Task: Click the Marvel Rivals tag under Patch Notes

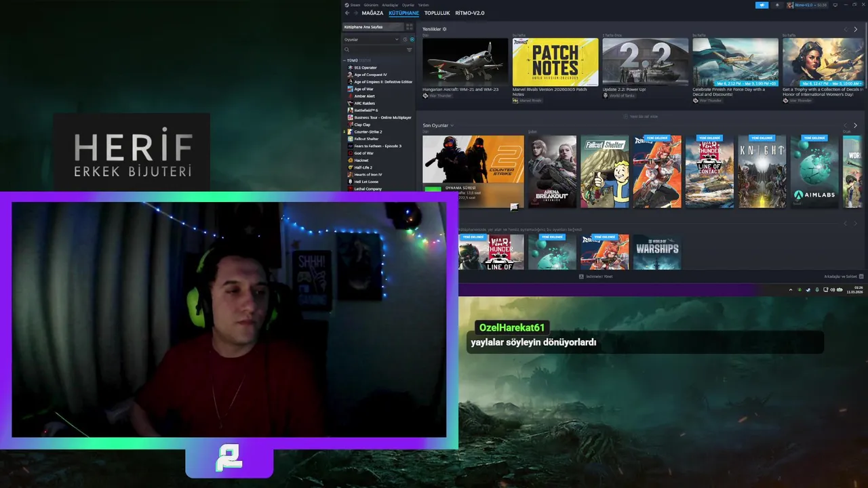Action: click(x=527, y=100)
